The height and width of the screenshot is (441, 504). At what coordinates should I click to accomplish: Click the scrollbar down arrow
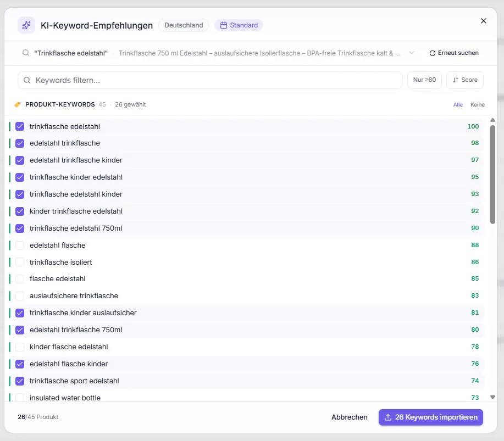coord(492,397)
